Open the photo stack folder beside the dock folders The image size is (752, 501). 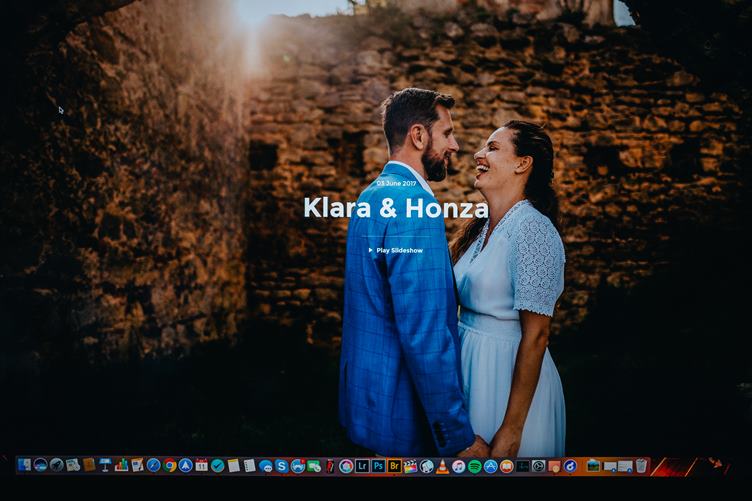(x=593, y=466)
